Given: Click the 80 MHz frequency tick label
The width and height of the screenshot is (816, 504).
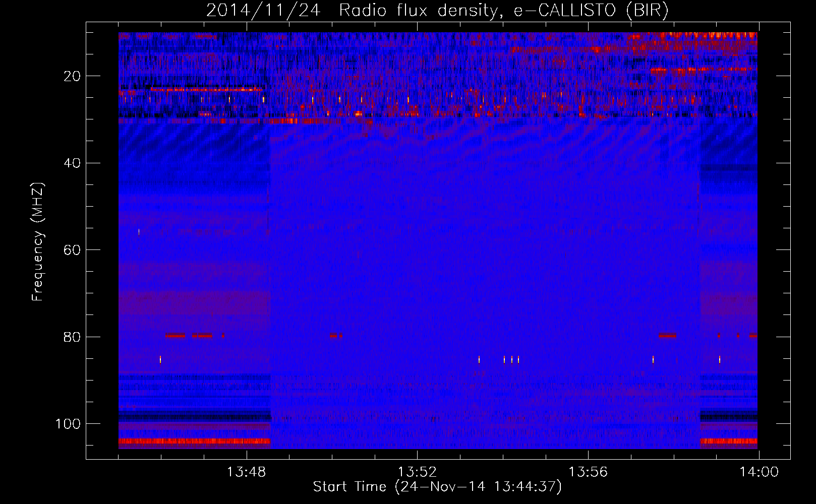Looking at the screenshot, I should (73, 337).
